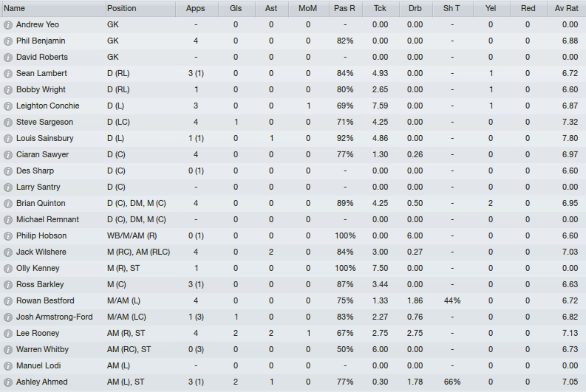Screen dimensions: 586x392
Task: Select the info icon beside Jack Wilshere
Action: (8, 252)
